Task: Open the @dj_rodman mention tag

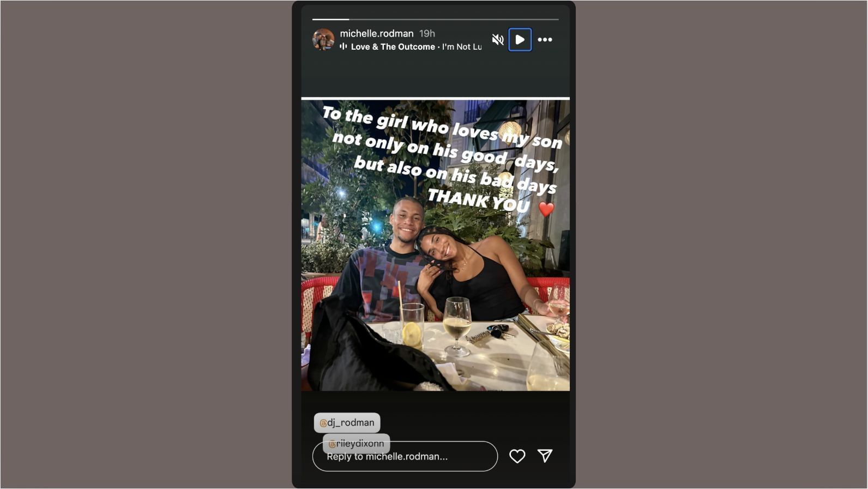Action: (347, 422)
